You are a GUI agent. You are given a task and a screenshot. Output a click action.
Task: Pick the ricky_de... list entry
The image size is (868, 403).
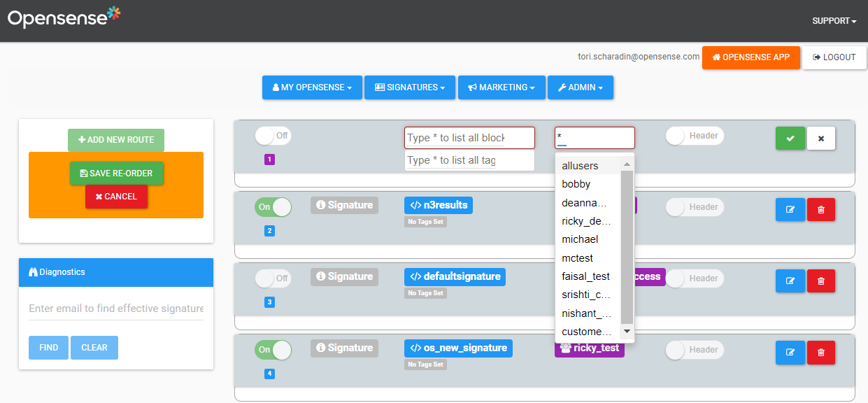(588, 221)
